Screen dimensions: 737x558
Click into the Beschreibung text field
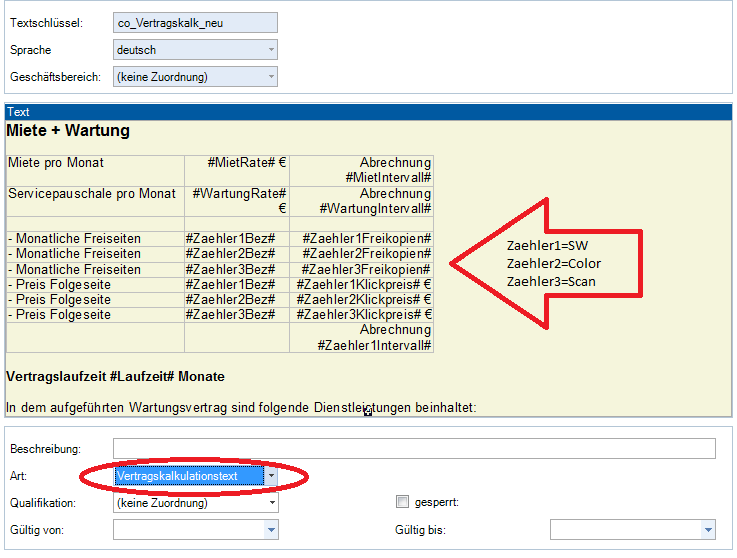point(414,448)
